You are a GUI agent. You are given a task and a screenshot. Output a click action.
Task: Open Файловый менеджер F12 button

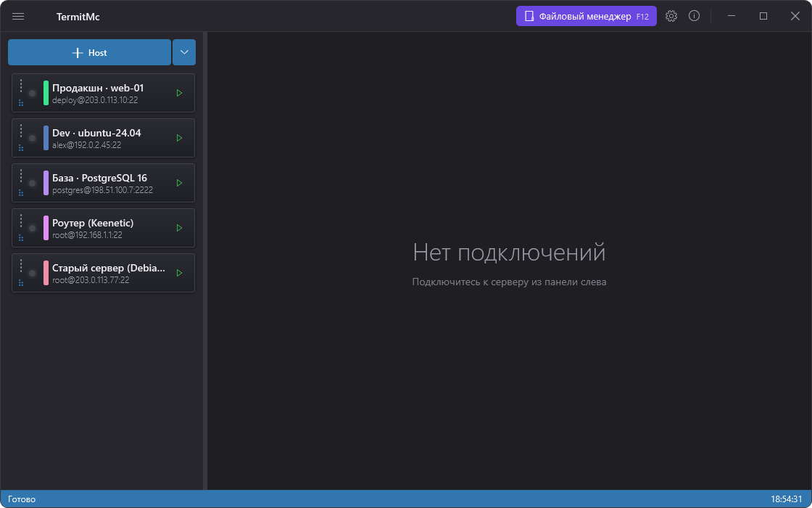587,16
